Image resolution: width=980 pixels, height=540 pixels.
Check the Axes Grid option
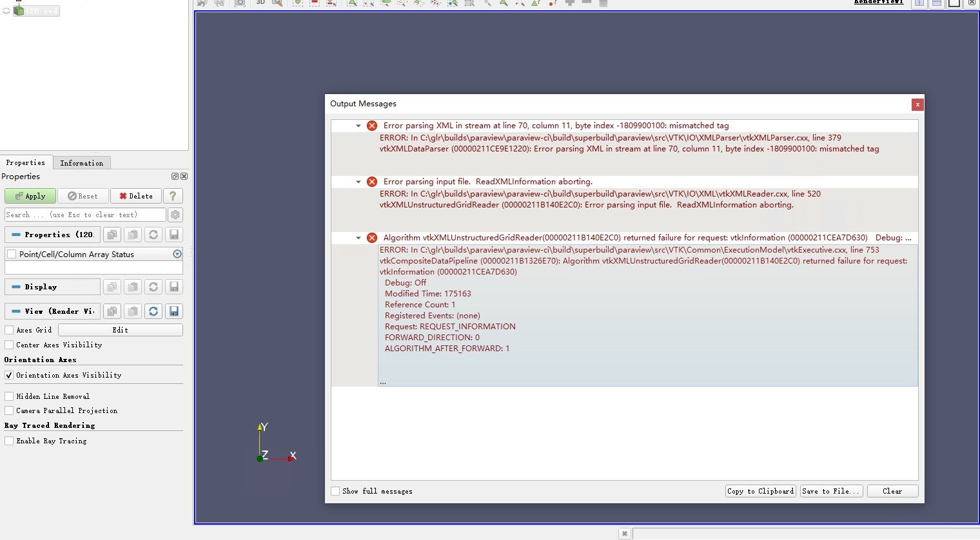(x=9, y=330)
